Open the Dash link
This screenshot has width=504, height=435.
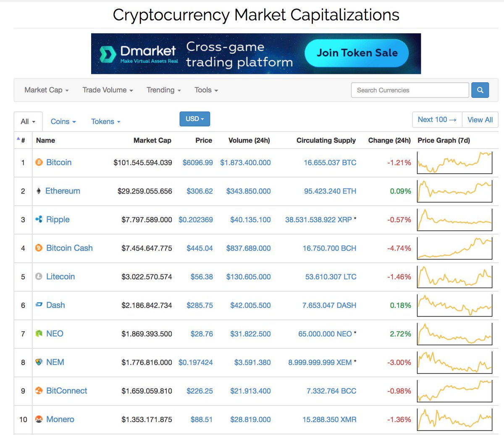tap(55, 305)
